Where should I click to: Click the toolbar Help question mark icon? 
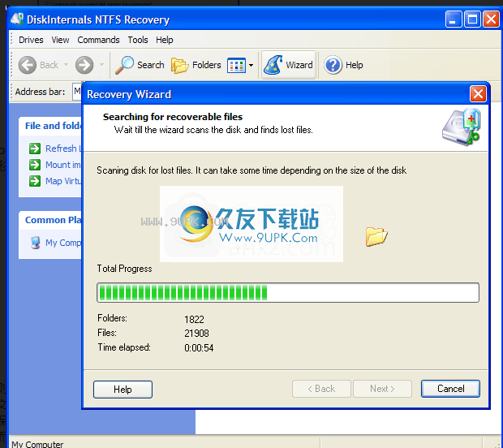[x=333, y=65]
